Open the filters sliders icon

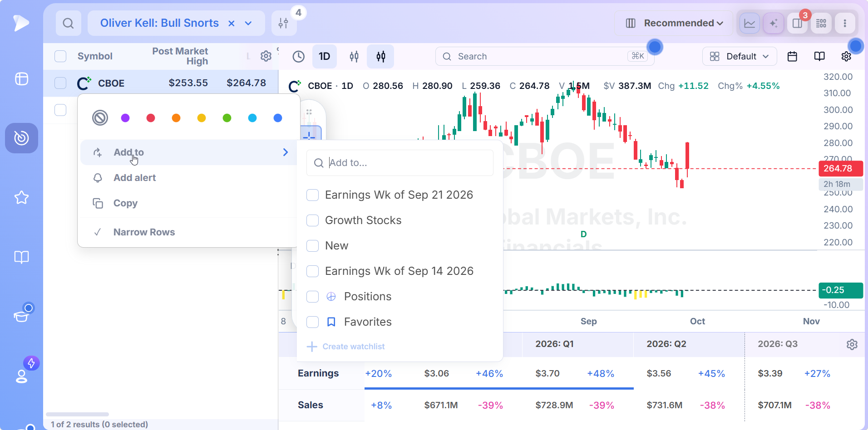click(284, 23)
